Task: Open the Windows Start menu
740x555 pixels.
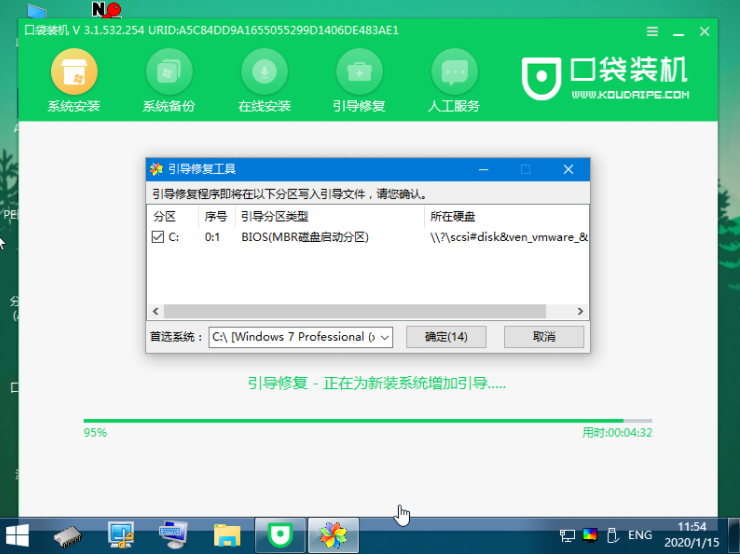Action: pyautogui.click(x=17, y=535)
